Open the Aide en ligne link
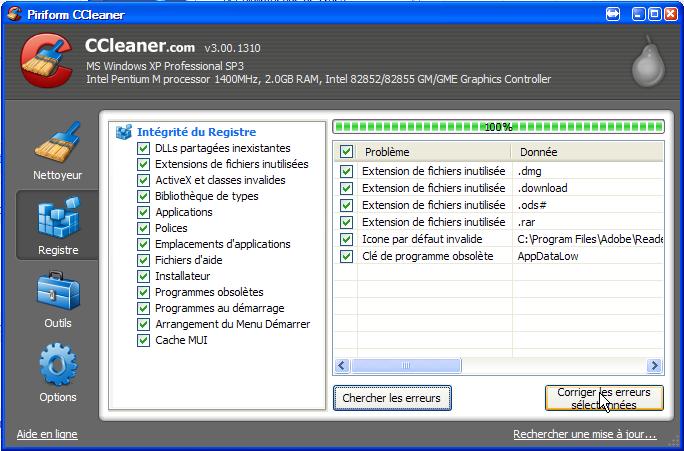 tap(47, 434)
